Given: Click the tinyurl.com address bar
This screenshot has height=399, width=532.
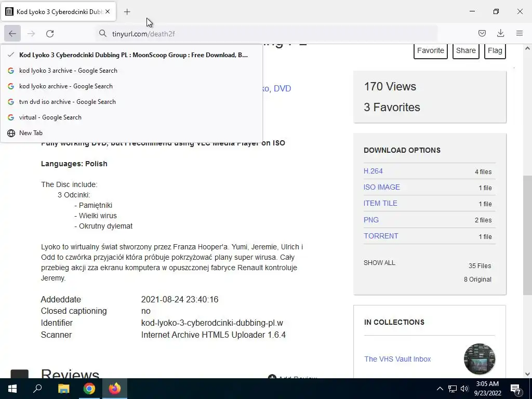Looking at the screenshot, I should [x=267, y=34].
